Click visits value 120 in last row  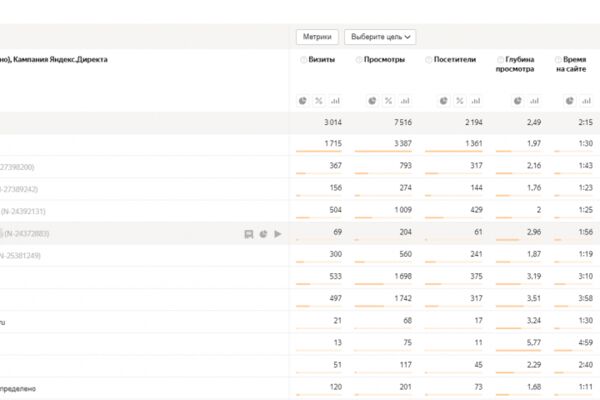[x=336, y=387]
